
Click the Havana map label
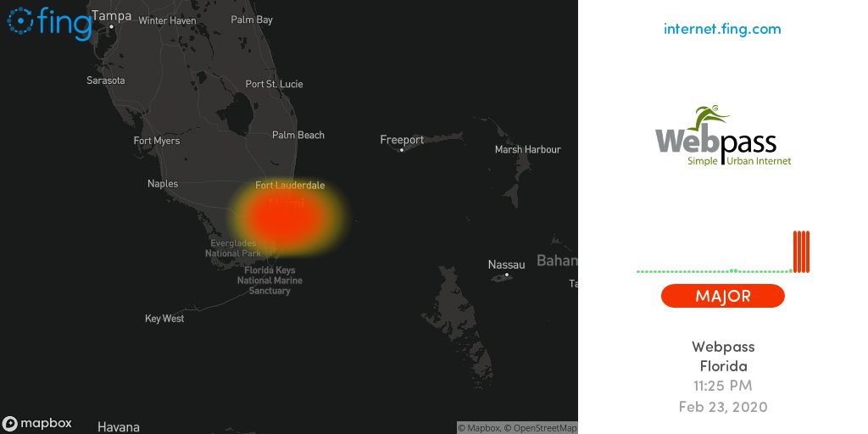(119, 427)
